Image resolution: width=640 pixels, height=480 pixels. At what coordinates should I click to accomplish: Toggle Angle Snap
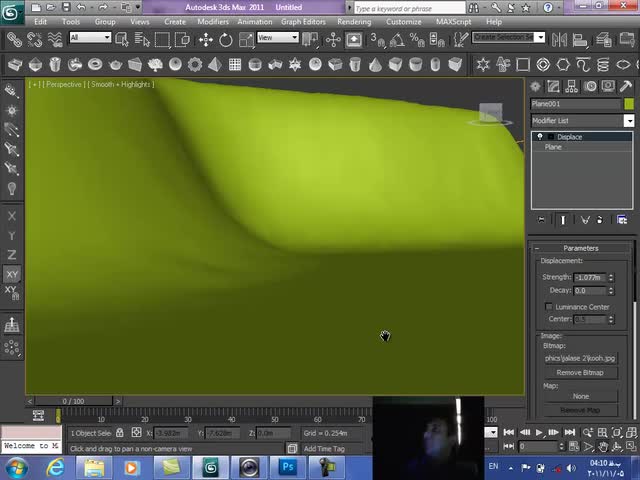(397, 40)
